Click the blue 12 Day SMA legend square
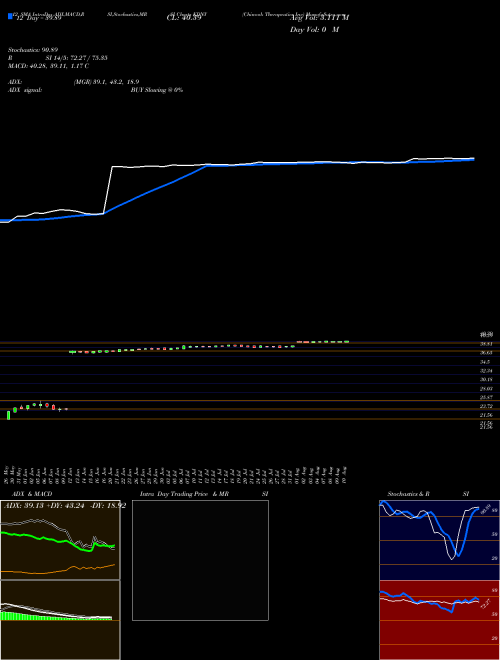 pos(10,16)
